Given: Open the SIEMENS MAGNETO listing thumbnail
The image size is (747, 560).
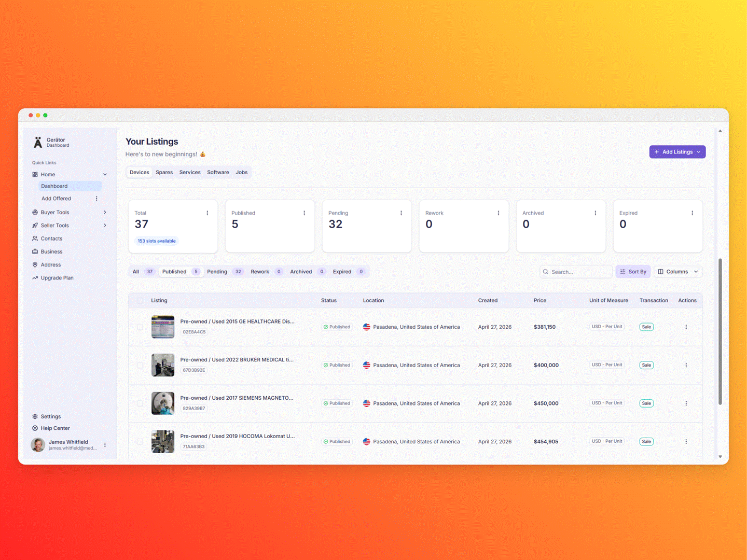Looking at the screenshot, I should (163, 403).
